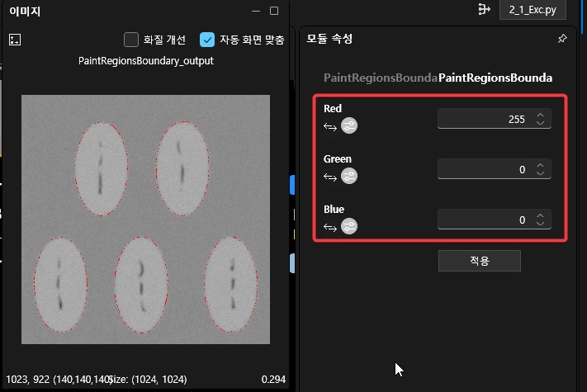Image resolution: width=587 pixels, height=392 pixels.
Task: Click the Green parameter label
Action: click(338, 159)
